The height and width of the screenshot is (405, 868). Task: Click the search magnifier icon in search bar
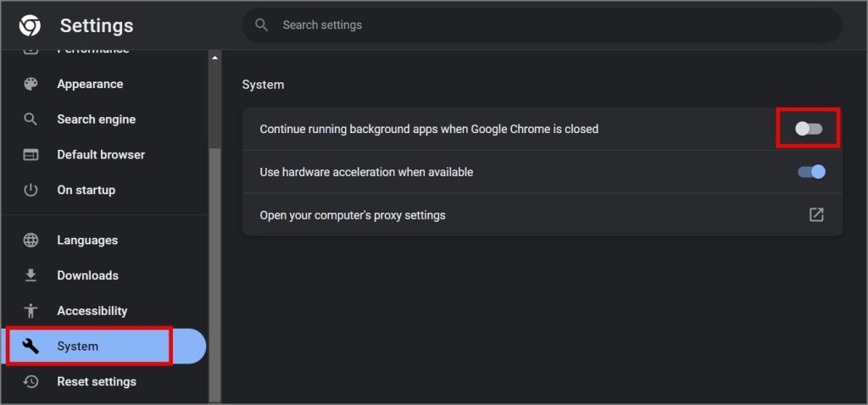[x=262, y=25]
